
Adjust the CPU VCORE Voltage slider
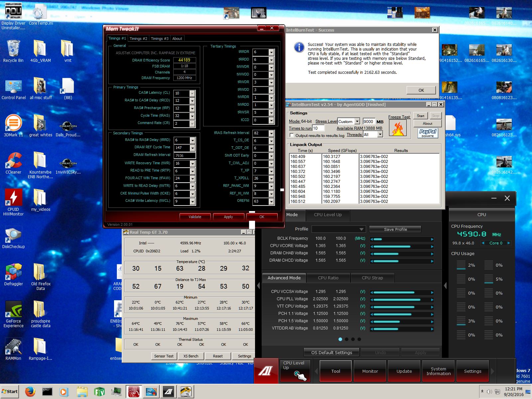(402, 246)
